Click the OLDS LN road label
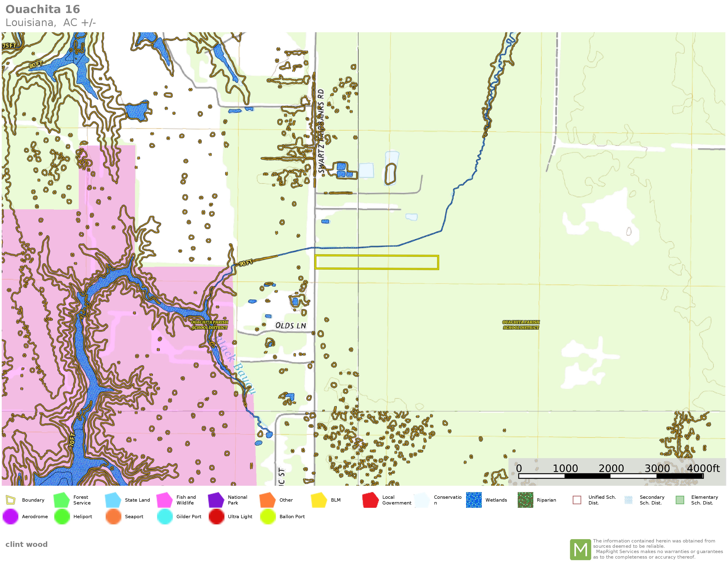The height and width of the screenshot is (563, 728). pos(290,325)
